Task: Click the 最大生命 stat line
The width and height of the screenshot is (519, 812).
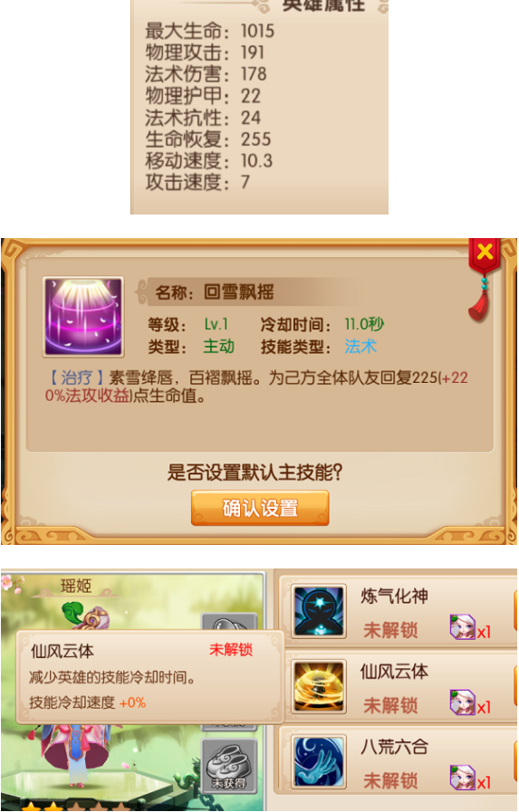Action: coord(210,31)
